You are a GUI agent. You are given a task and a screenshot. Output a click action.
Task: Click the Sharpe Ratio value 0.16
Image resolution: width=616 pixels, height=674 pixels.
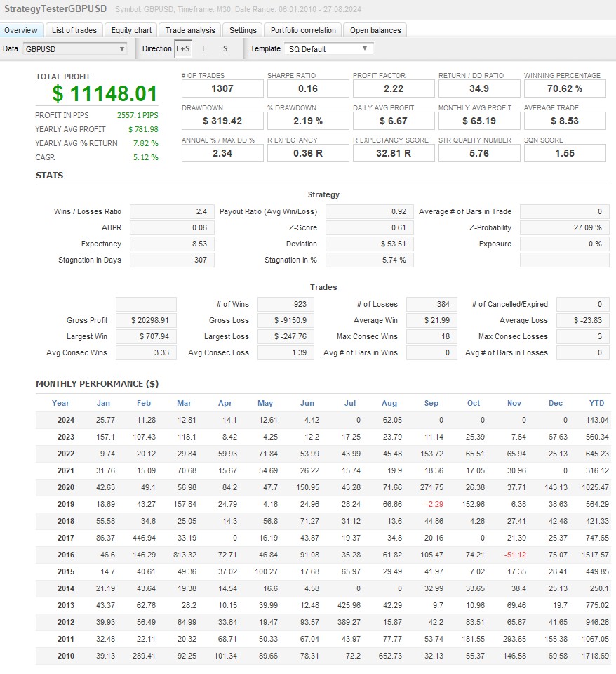click(x=308, y=89)
